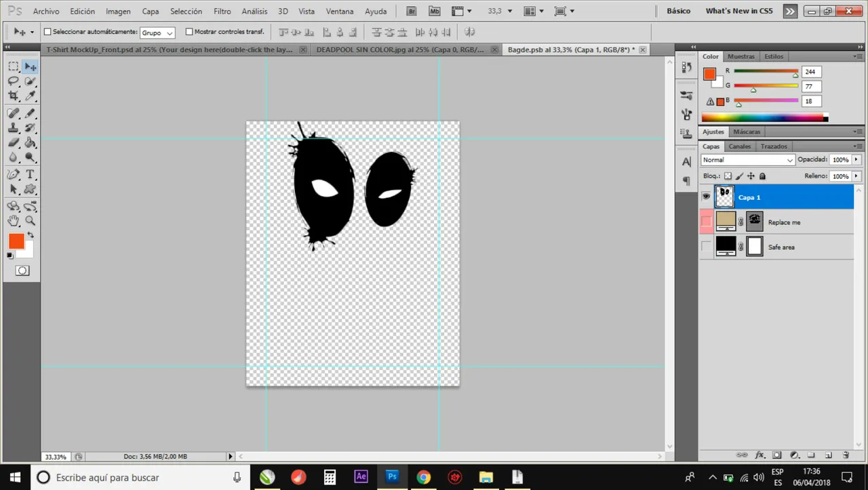
Task: Select the Eyedropper tool
Action: coord(30,96)
